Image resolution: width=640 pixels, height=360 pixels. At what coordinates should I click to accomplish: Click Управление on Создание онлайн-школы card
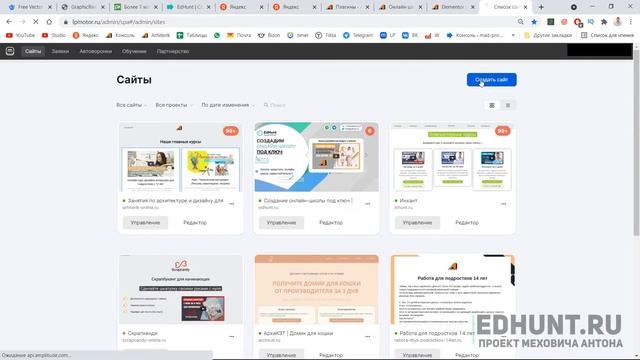pyautogui.click(x=281, y=222)
